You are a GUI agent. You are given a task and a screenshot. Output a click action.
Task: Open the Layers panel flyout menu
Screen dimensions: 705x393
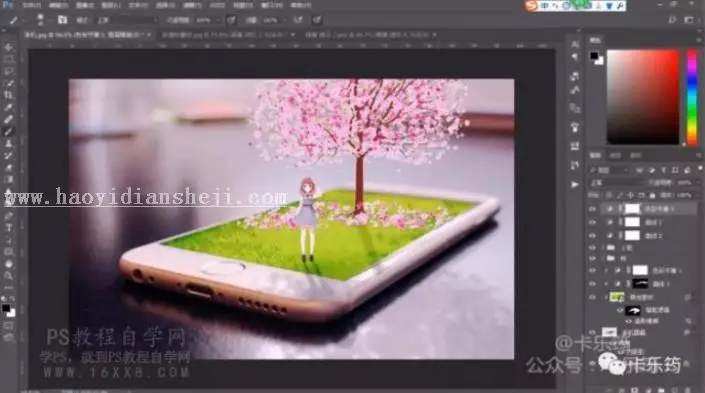pos(699,155)
